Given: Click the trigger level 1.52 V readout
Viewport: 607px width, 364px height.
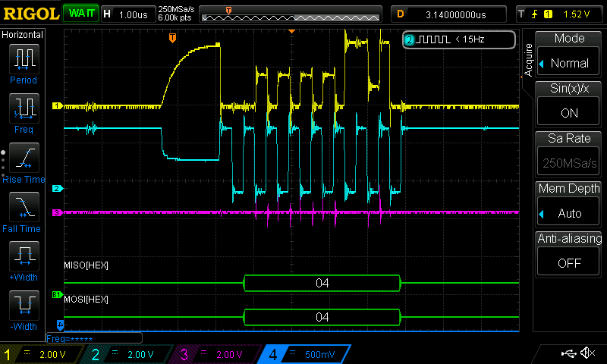Looking at the screenshot, I should tap(577, 14).
